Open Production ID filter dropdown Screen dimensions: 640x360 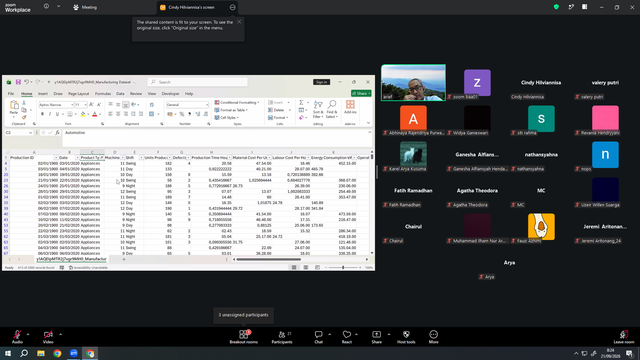tap(56, 158)
